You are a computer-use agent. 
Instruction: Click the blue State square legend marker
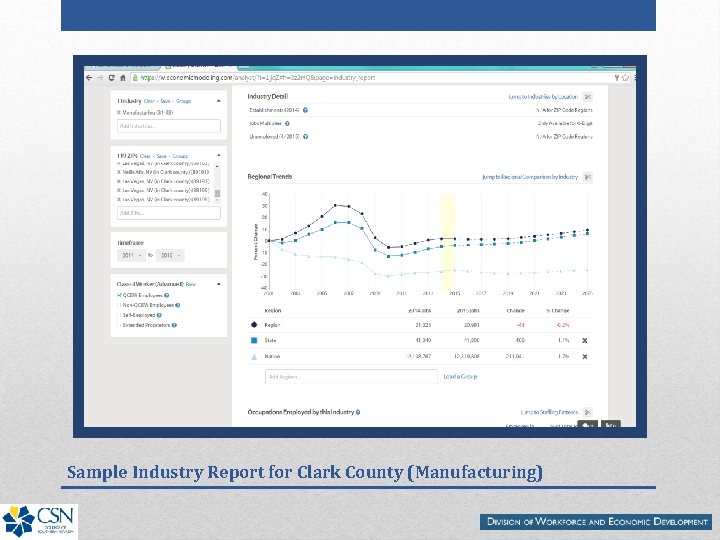click(x=254, y=340)
